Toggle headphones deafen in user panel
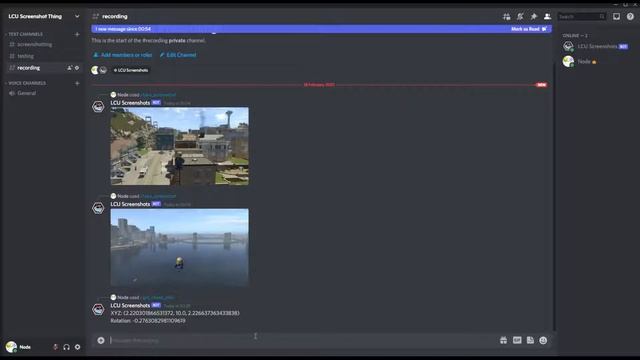 coord(67,347)
